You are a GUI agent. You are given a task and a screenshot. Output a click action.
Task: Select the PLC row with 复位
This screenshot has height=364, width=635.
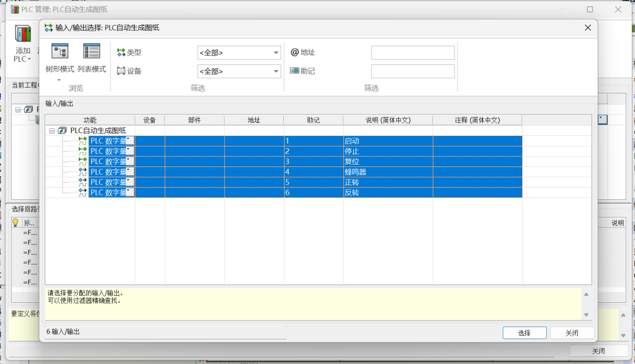pos(305,162)
